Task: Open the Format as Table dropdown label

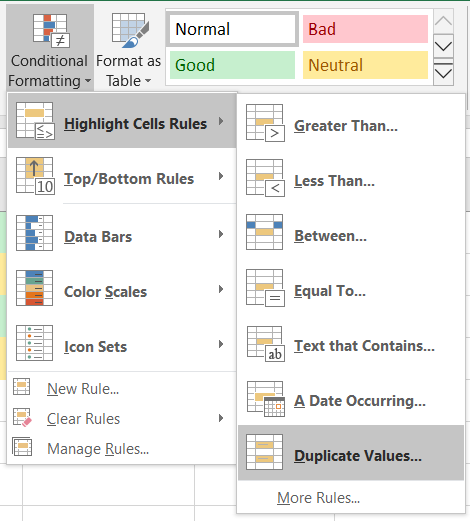Action: click(129, 71)
